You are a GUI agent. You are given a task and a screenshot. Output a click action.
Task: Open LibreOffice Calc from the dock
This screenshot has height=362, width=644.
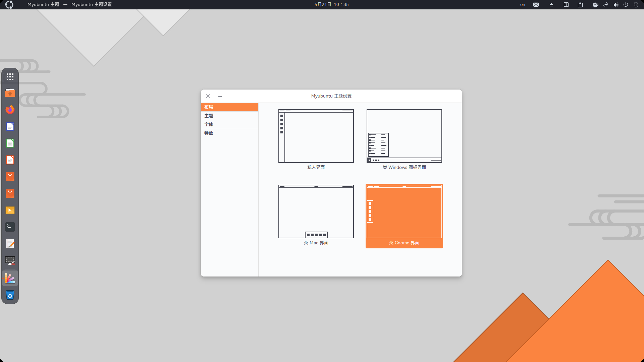(x=10, y=143)
